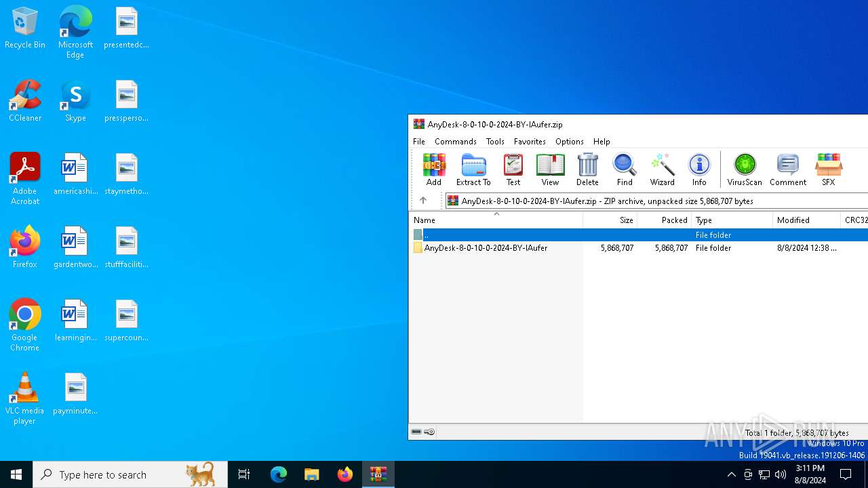Open Recycle Bin desktop icon

click(x=25, y=28)
